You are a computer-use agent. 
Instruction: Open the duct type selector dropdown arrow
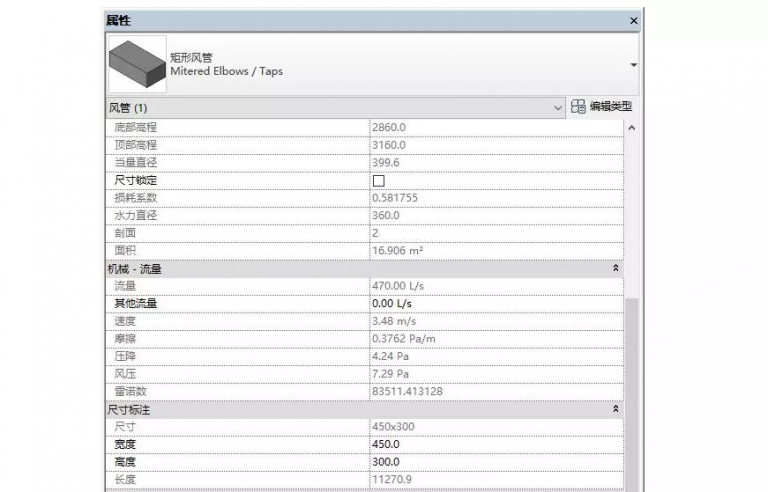(633, 65)
